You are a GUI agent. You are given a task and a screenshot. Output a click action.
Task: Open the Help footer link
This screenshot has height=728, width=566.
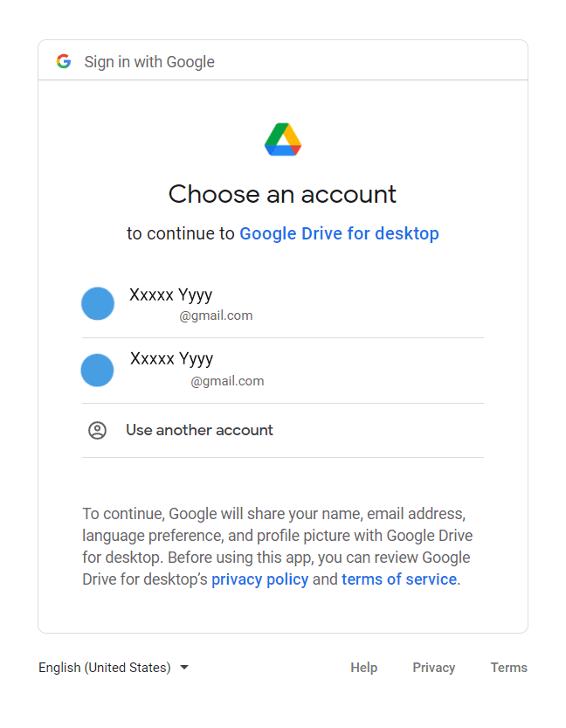364,668
